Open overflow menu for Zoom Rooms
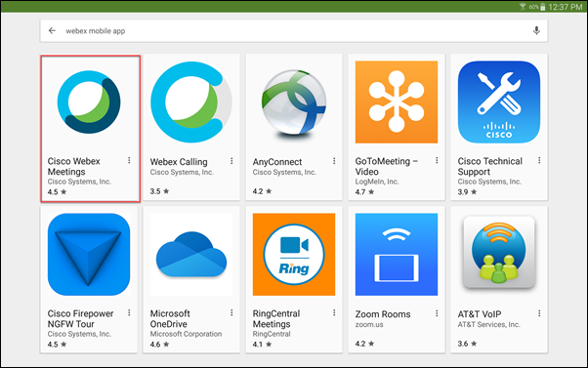The image size is (588, 368). click(437, 313)
